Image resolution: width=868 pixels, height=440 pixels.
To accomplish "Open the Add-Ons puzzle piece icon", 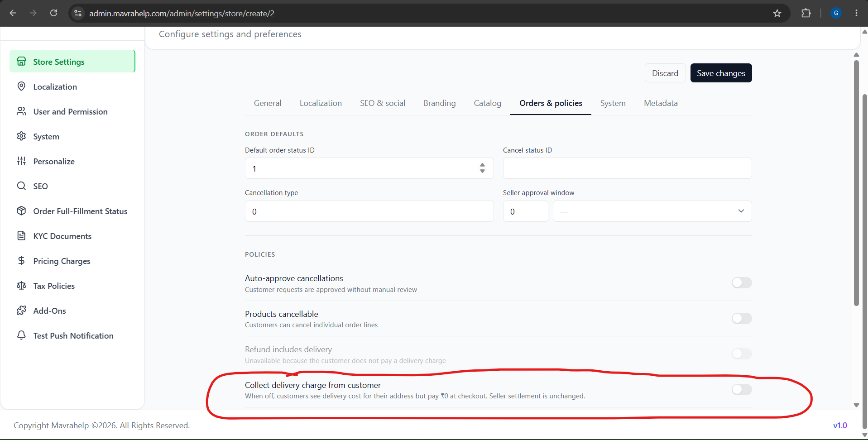I will click(21, 311).
